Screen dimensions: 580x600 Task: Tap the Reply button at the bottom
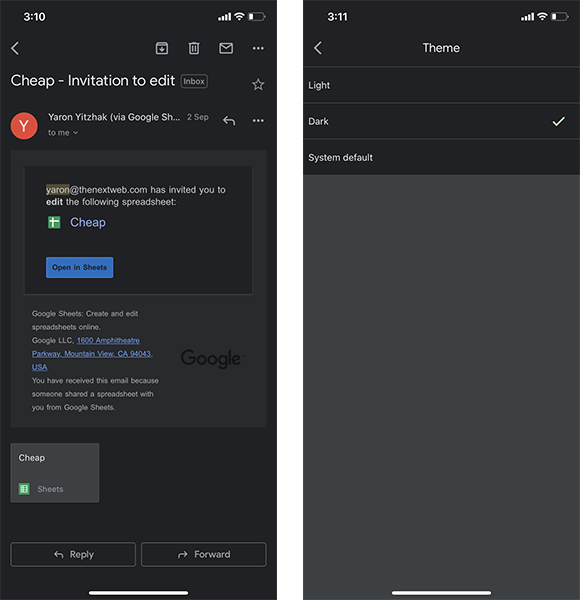(x=73, y=554)
